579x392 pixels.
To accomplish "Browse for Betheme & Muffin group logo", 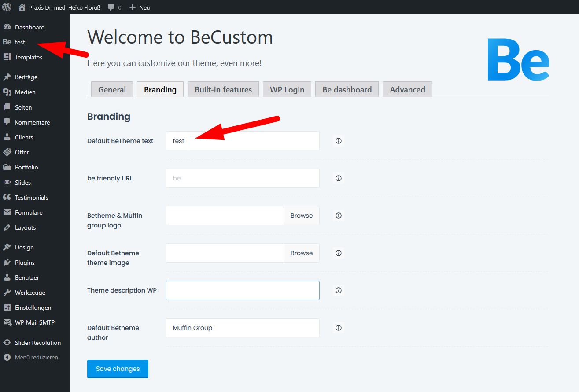I will pyautogui.click(x=302, y=216).
